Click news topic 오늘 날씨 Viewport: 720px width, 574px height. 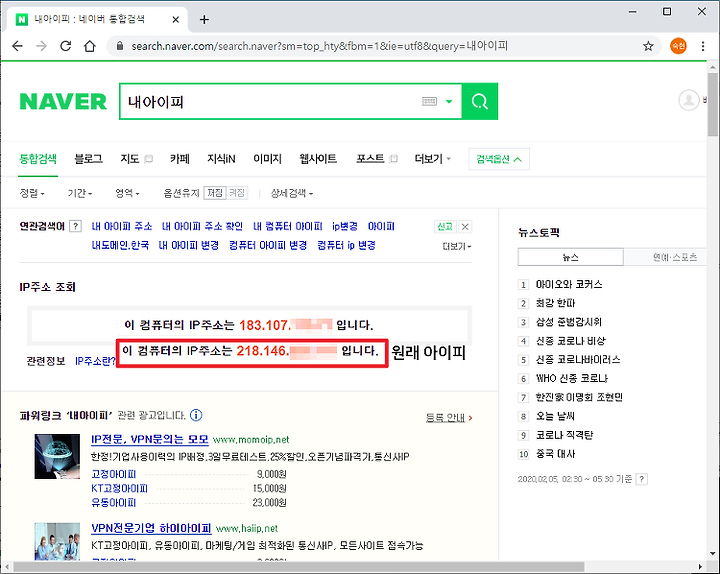pos(555,416)
